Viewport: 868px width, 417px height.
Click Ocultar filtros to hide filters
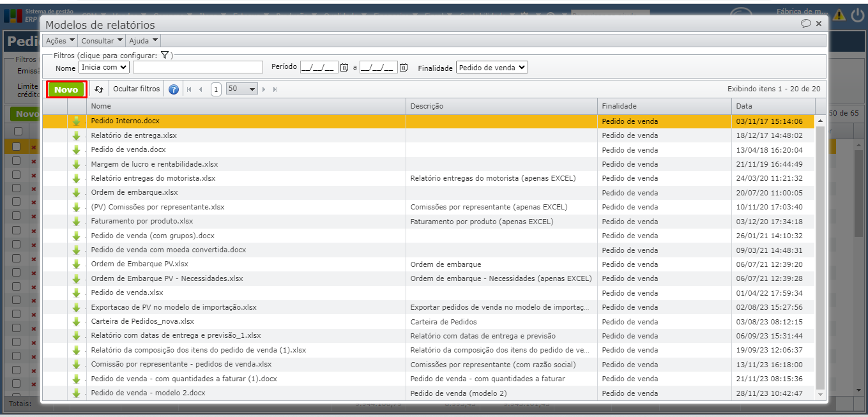[136, 89]
